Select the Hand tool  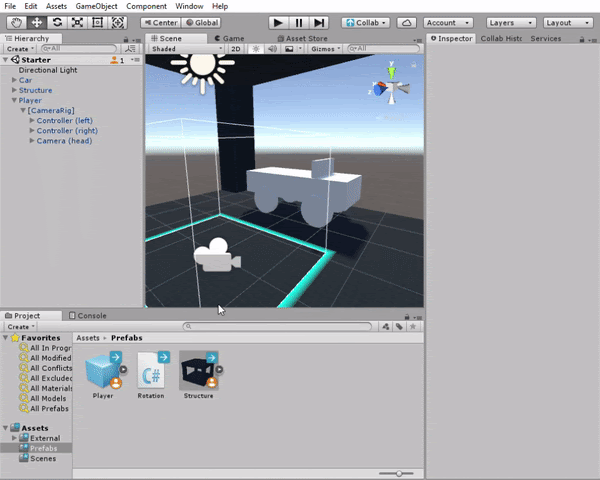[16, 23]
